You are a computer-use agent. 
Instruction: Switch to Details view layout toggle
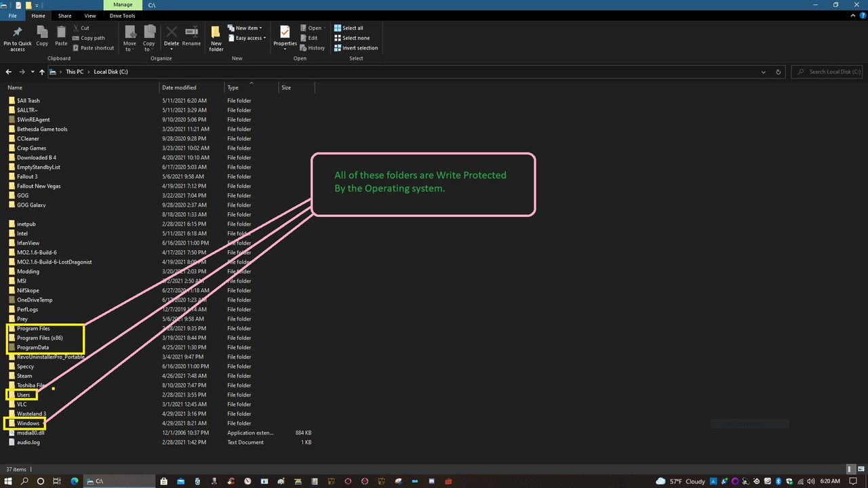850,469
